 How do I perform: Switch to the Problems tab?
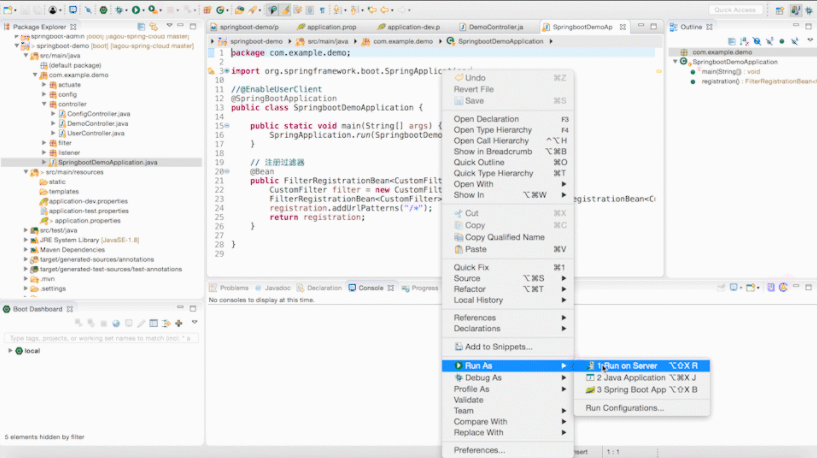[x=229, y=288]
